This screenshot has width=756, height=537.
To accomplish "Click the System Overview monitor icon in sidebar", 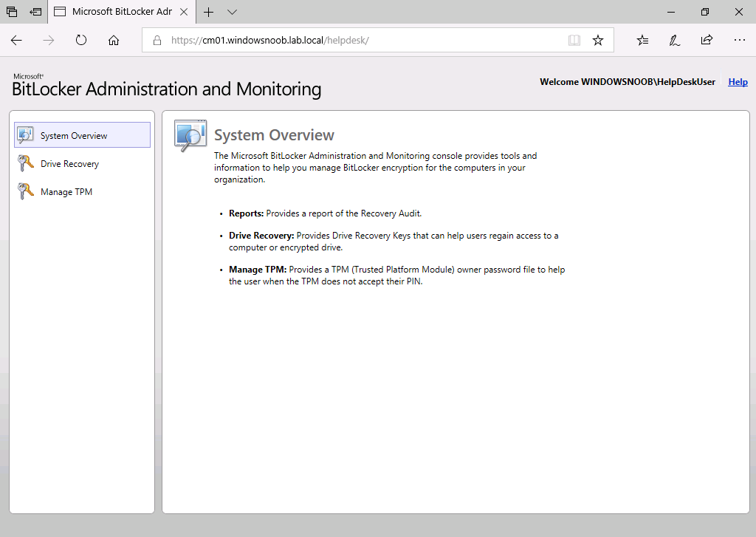I will (25, 134).
